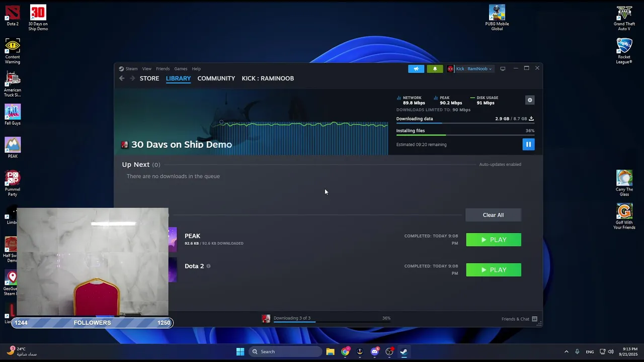Open Discord from the taskbar

(374, 351)
